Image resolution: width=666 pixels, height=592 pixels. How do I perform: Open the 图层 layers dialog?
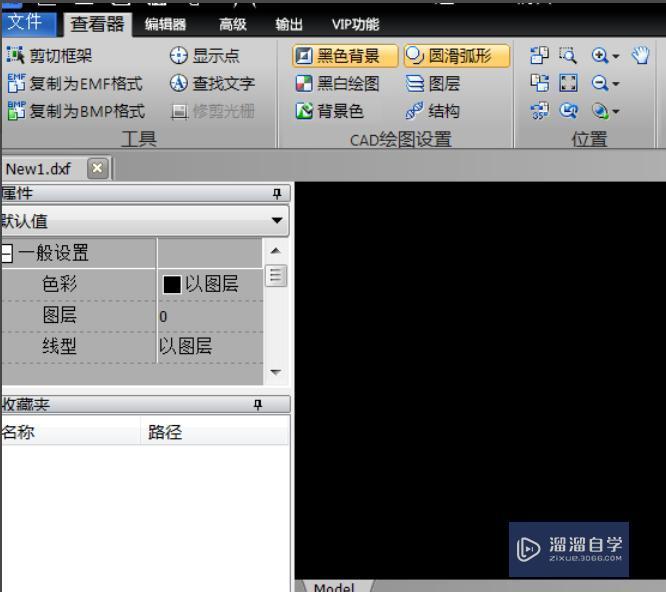433,83
